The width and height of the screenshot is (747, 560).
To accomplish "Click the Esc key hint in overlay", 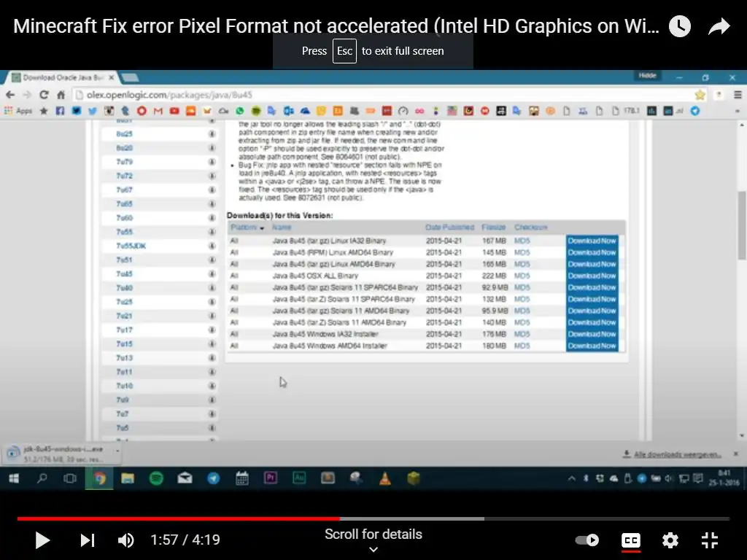I will (344, 51).
